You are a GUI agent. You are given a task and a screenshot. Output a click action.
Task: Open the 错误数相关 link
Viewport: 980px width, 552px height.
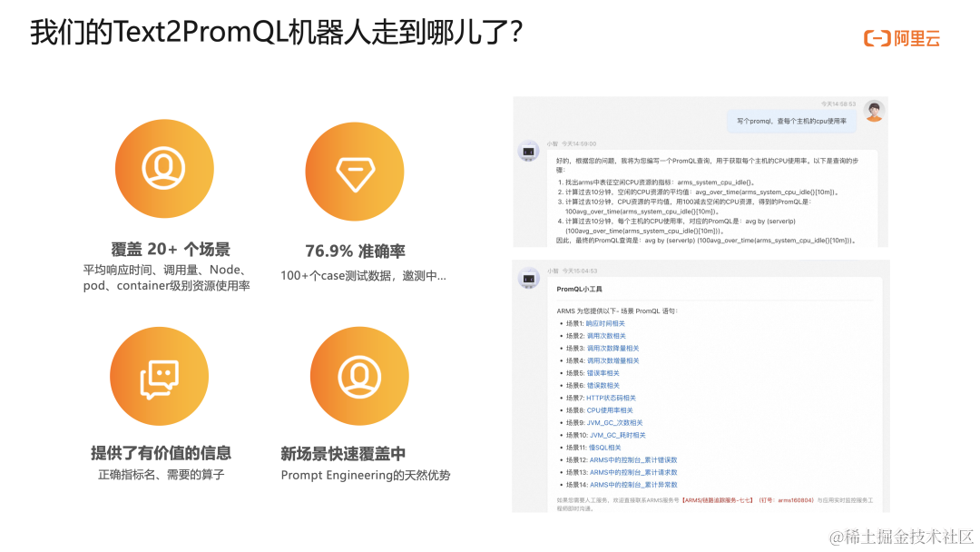(x=603, y=386)
